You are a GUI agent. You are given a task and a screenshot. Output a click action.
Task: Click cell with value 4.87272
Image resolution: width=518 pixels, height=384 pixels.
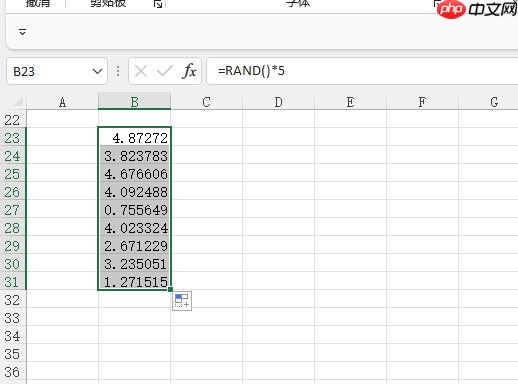pos(135,137)
